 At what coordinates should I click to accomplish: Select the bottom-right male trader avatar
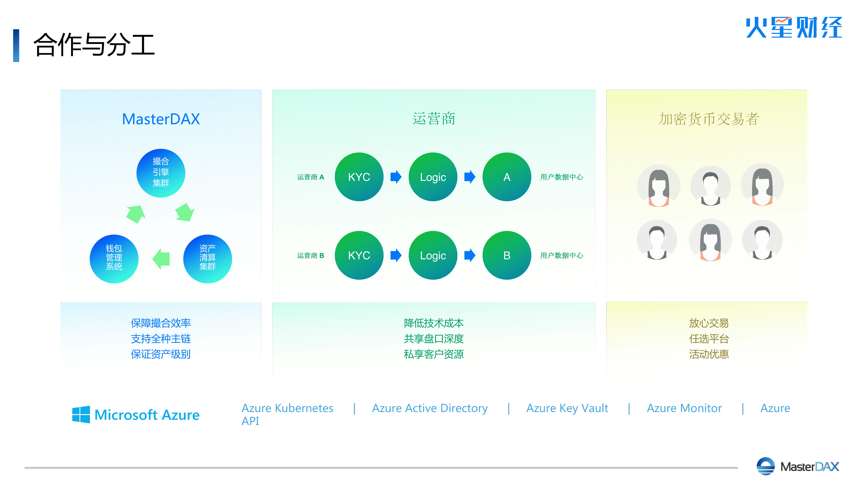coord(762,240)
